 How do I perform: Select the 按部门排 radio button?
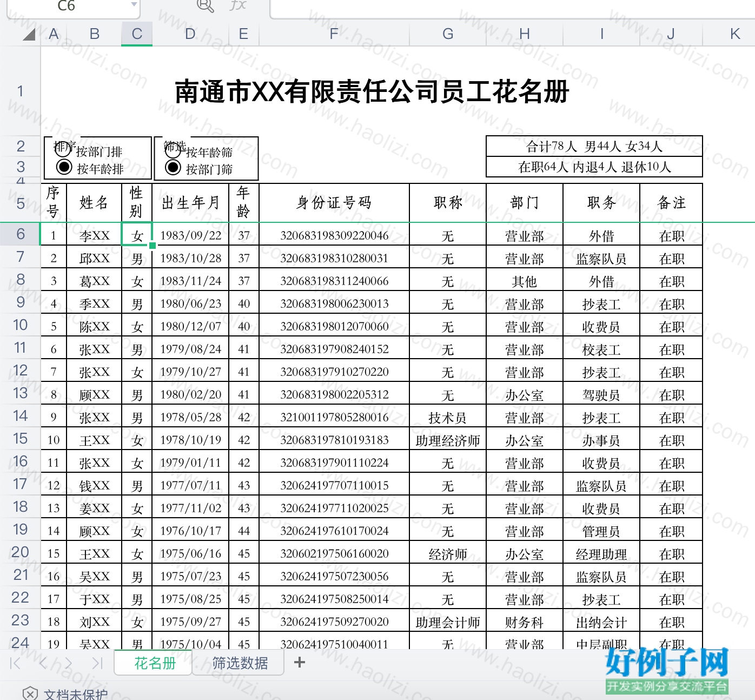pos(63,150)
